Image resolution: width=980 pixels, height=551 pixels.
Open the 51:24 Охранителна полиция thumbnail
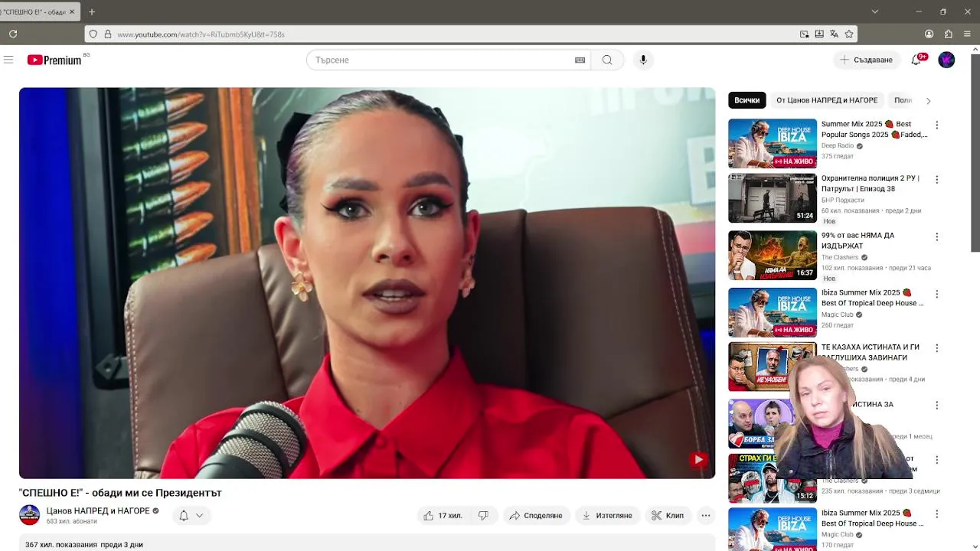pos(773,197)
